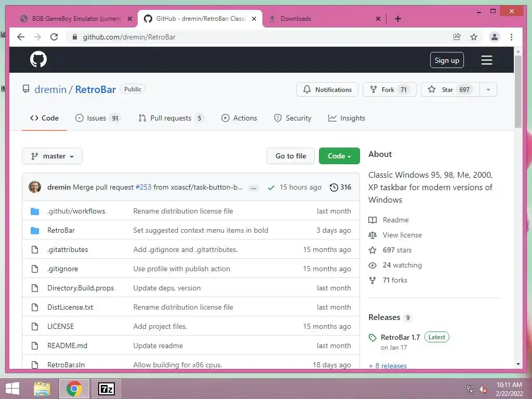
Task: Open Directory.Build.props file
Action: coord(81,288)
